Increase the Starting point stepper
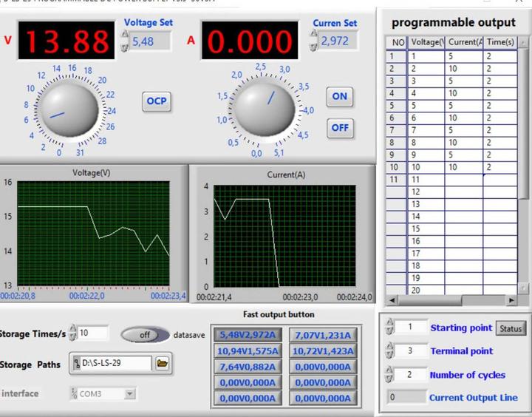Image resolution: width=532 pixels, height=417 pixels. click(390, 322)
